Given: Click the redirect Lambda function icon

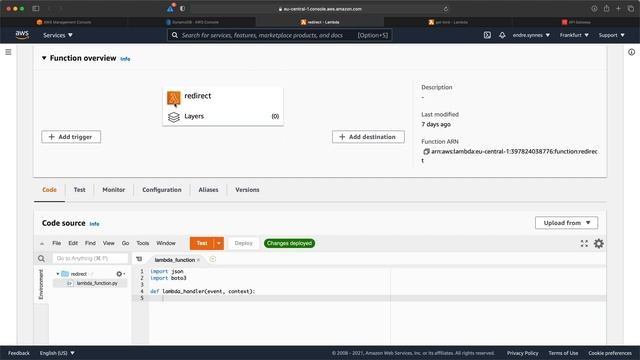Looking at the screenshot, I should click(173, 98).
